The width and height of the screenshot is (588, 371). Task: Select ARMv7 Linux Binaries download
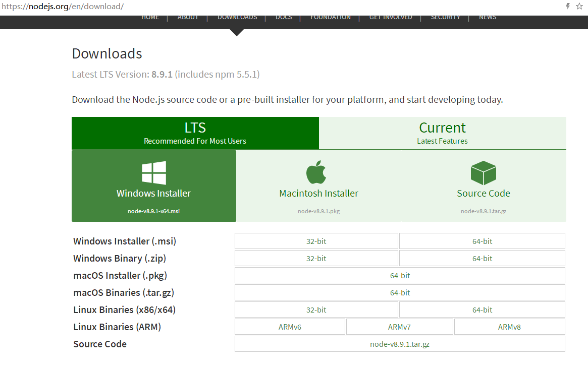click(399, 327)
